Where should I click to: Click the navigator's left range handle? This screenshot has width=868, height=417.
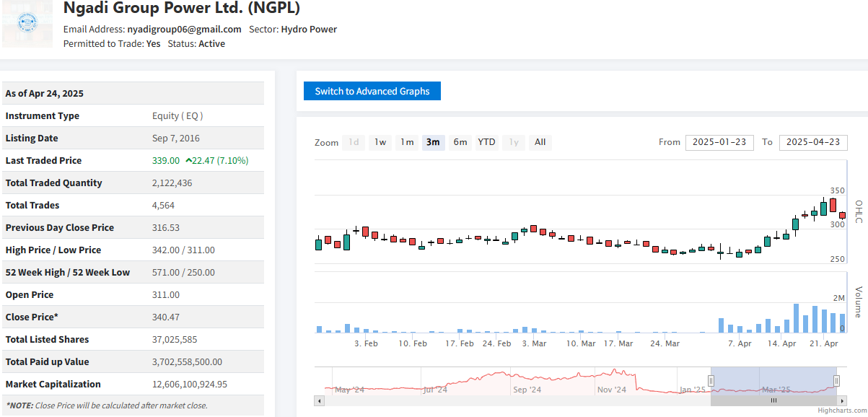tap(711, 381)
